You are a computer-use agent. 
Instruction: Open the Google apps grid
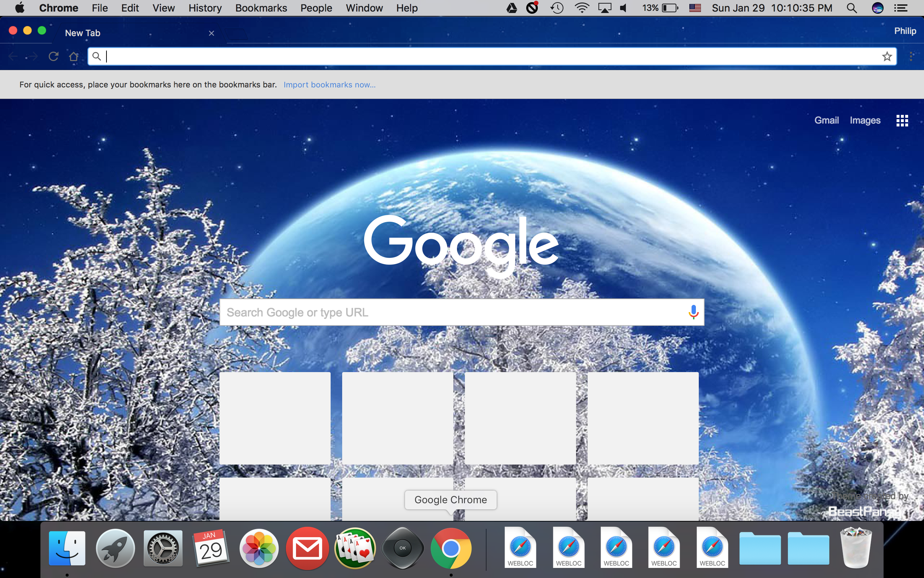902,120
